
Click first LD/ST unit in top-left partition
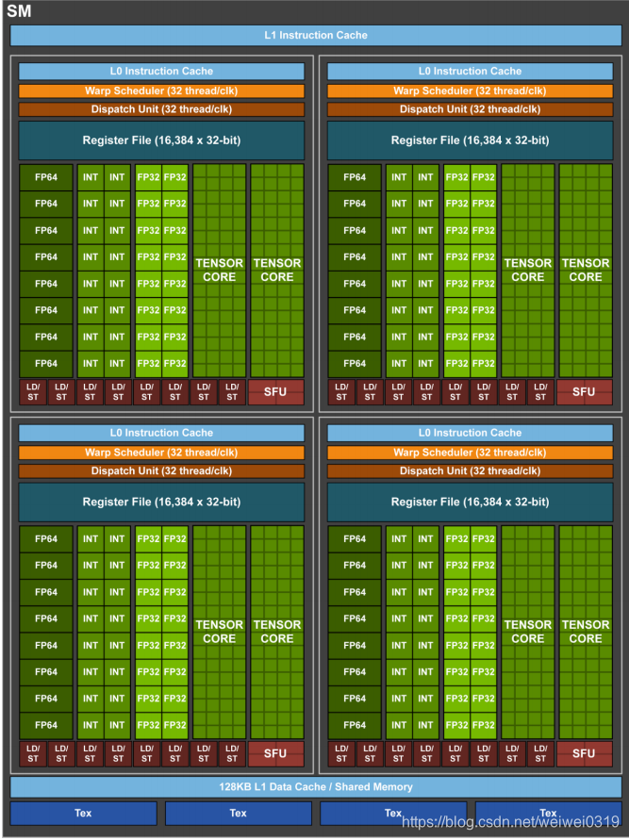(33, 392)
